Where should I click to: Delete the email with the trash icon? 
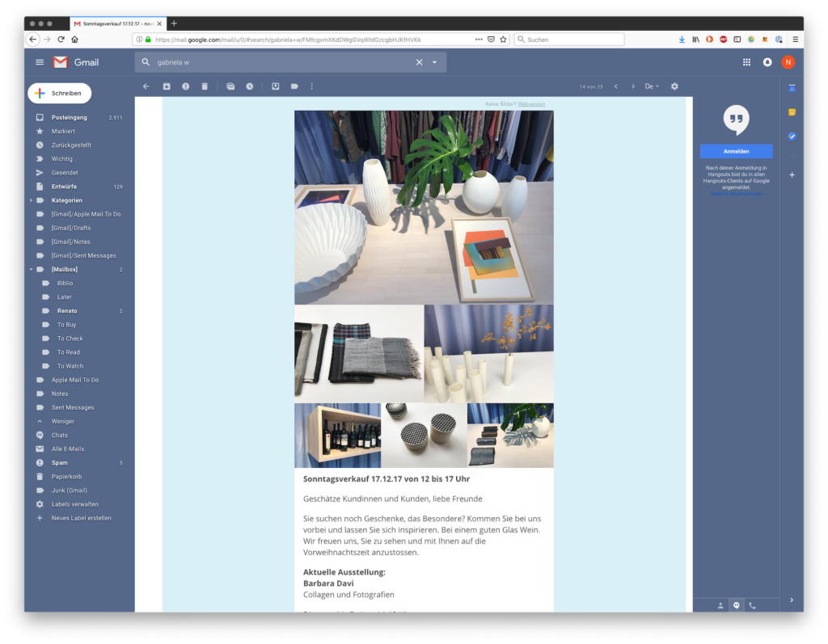tap(205, 86)
